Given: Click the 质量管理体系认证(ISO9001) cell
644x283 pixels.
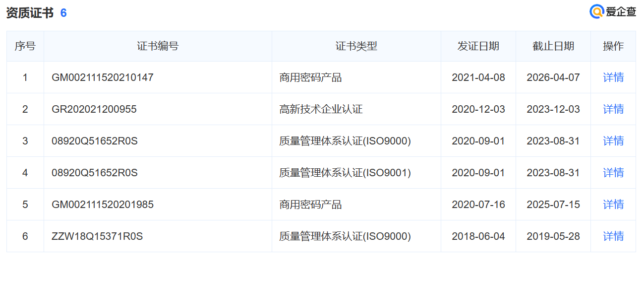Looking at the screenshot, I should click(x=345, y=173).
